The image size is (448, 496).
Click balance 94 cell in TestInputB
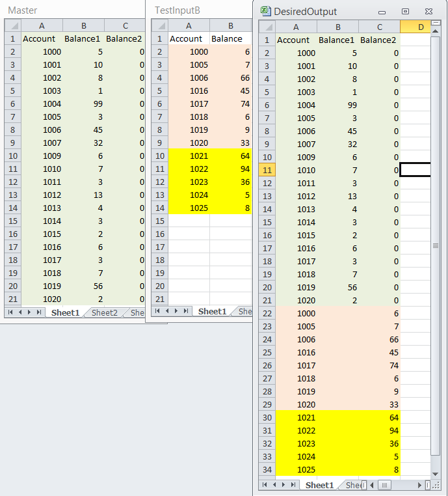tap(231, 169)
